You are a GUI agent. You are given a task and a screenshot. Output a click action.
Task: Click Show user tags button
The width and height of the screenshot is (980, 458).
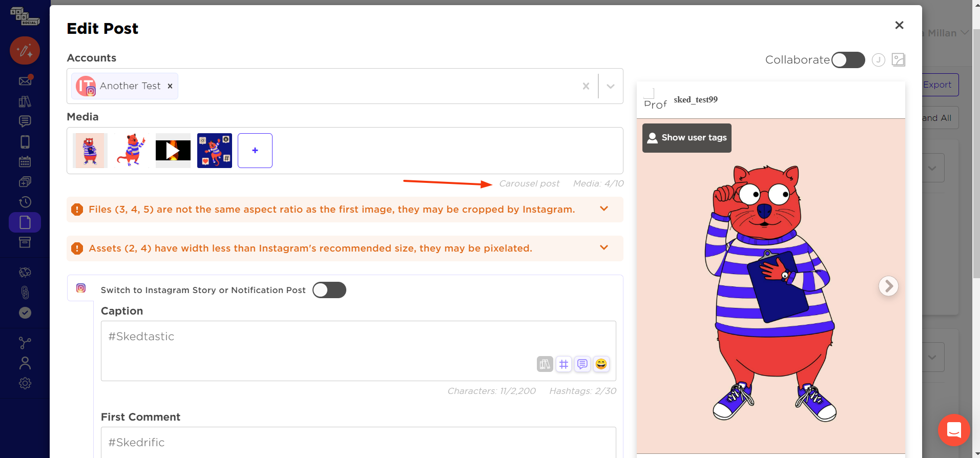coord(687,138)
